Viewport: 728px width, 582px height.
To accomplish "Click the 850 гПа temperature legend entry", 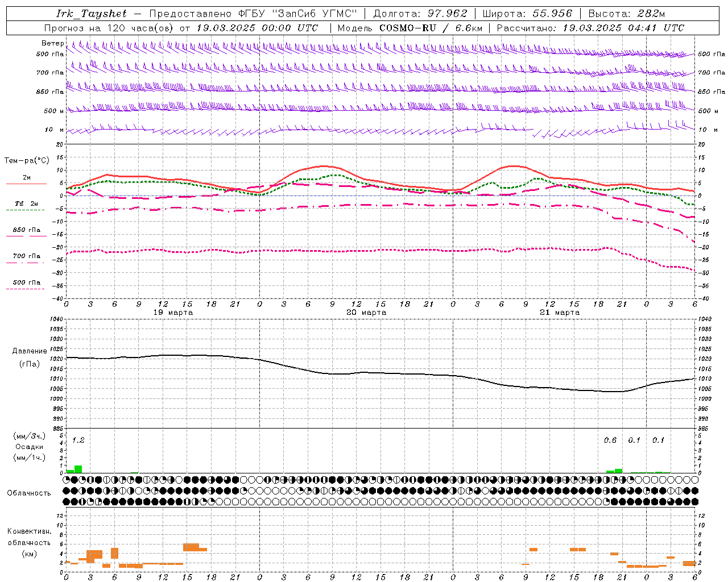I will [27, 230].
